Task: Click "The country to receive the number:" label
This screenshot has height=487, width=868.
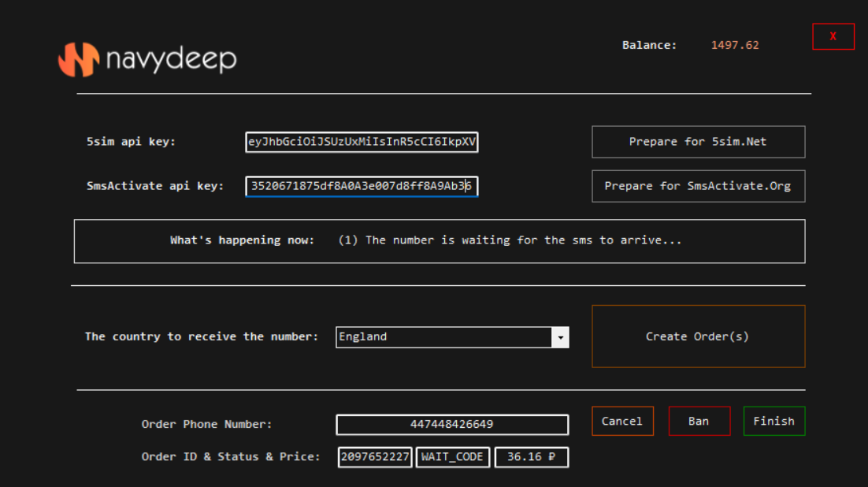Action: point(202,336)
